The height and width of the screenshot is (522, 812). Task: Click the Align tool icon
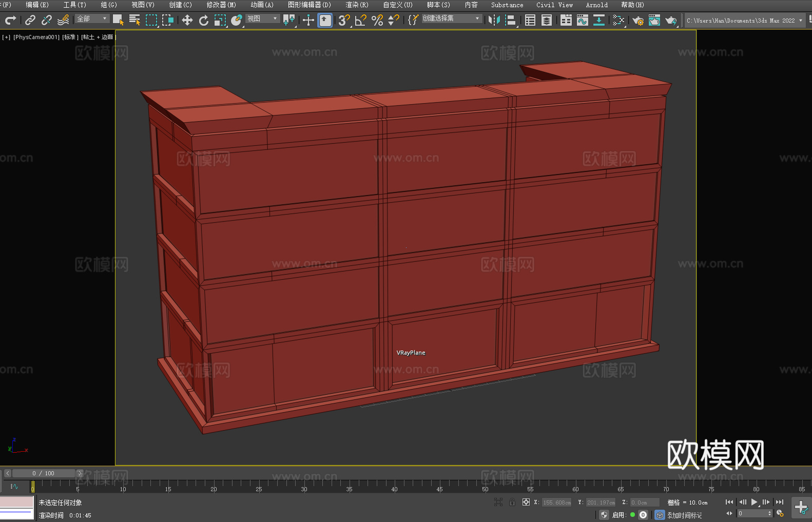coord(511,20)
